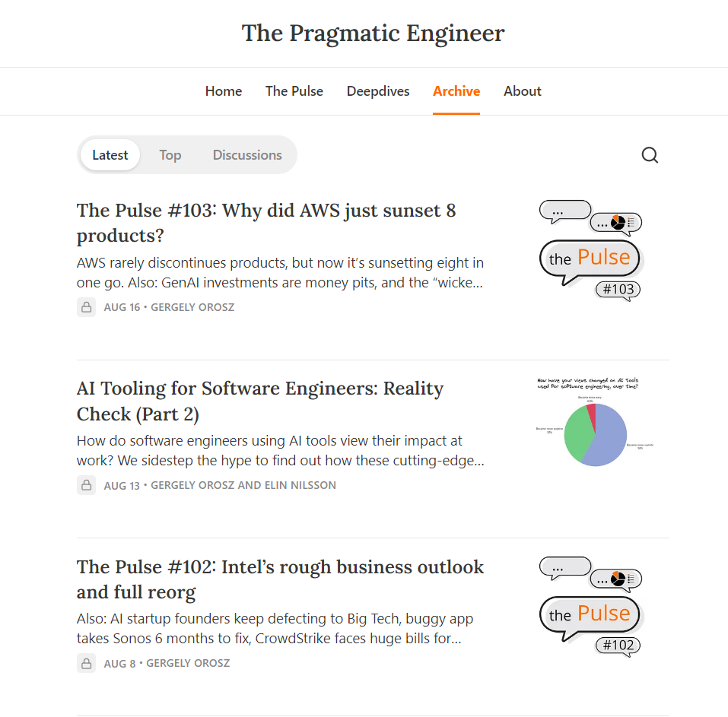Image resolution: width=728 pixels, height=717 pixels.
Task: Switch to the Discussions tab
Action: tap(246, 154)
